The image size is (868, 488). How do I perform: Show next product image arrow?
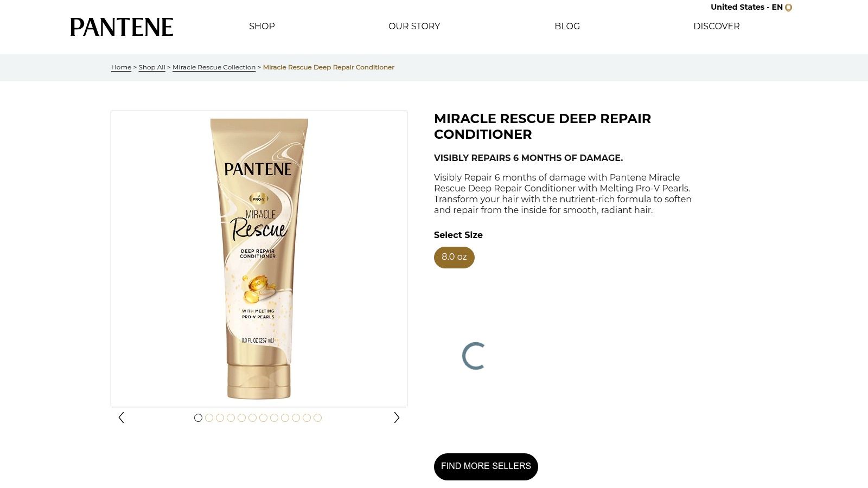tap(397, 418)
